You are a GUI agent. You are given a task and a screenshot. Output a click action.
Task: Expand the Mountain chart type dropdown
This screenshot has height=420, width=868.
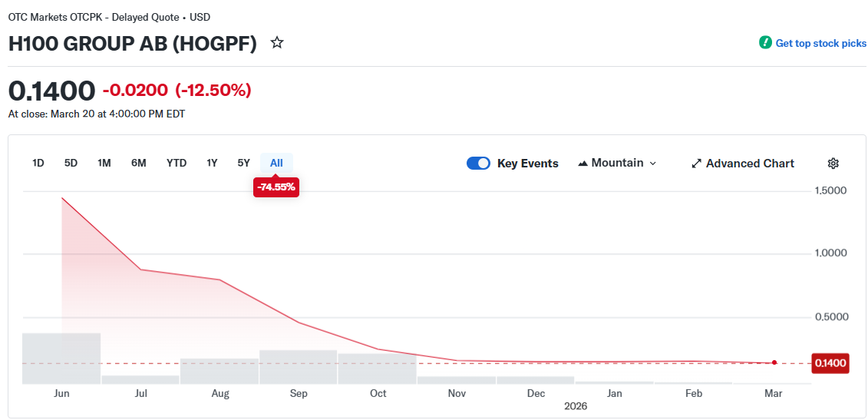click(653, 164)
